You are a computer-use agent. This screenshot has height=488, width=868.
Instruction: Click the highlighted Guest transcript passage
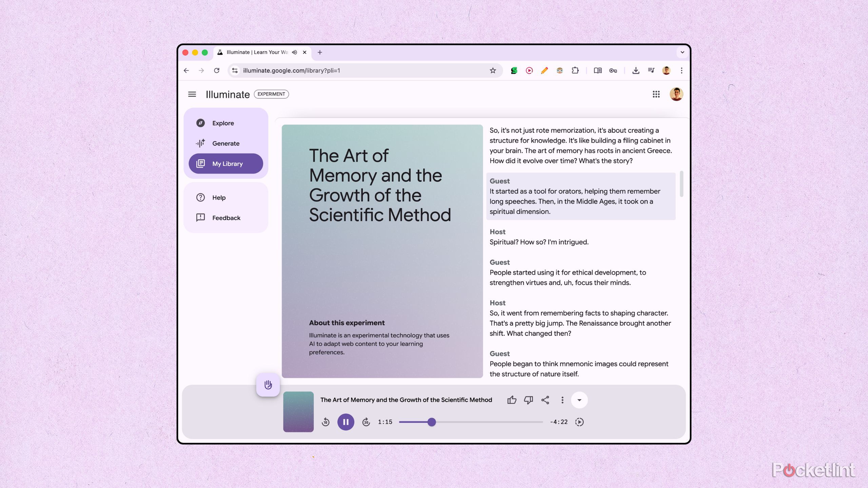click(581, 197)
